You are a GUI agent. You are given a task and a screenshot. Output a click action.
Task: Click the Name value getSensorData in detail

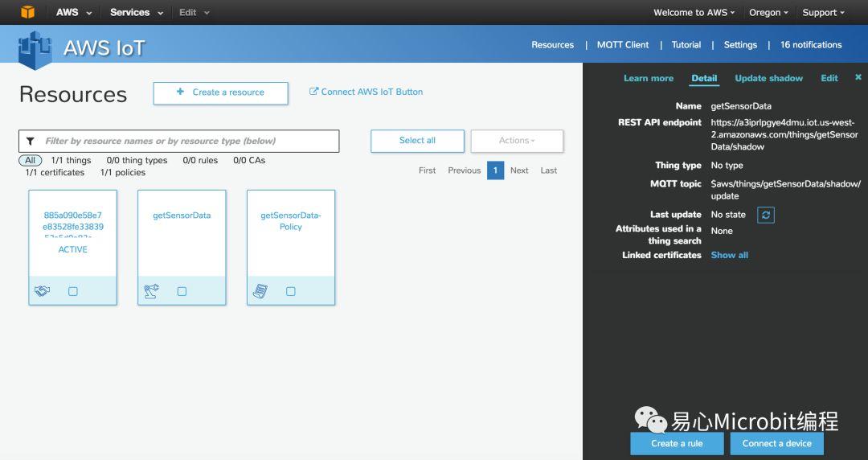tap(741, 106)
